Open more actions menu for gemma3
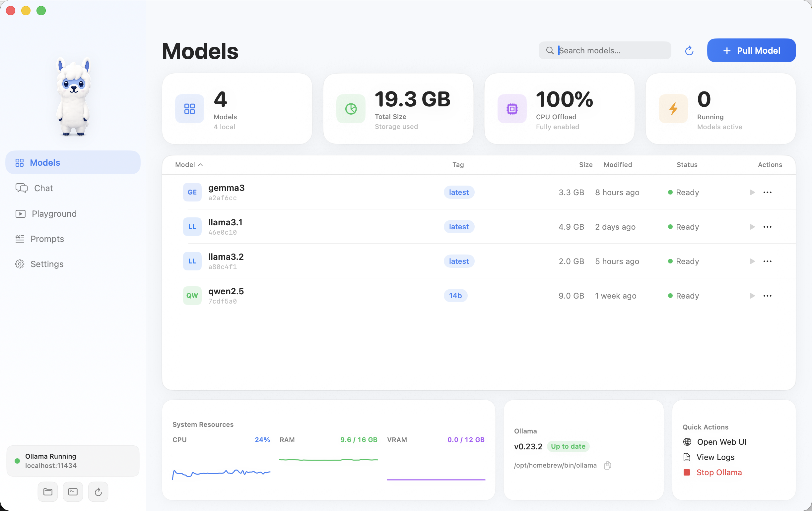The image size is (812, 511). pos(767,192)
